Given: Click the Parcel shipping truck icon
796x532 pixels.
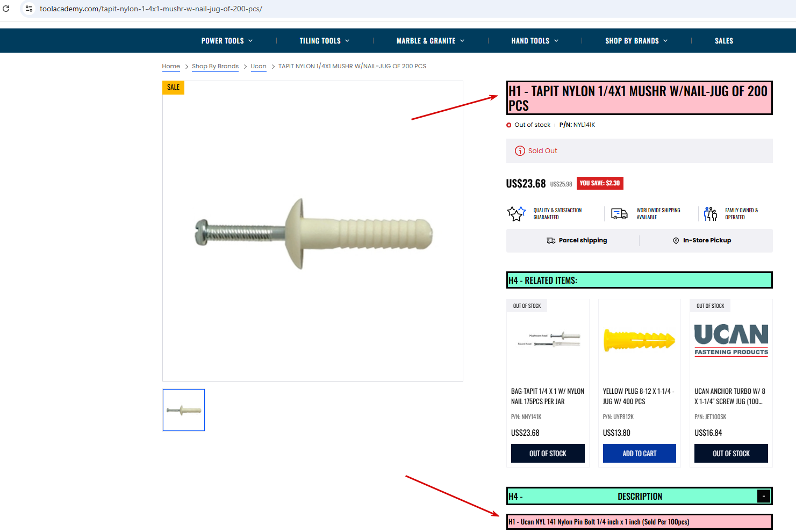Looking at the screenshot, I should point(551,241).
